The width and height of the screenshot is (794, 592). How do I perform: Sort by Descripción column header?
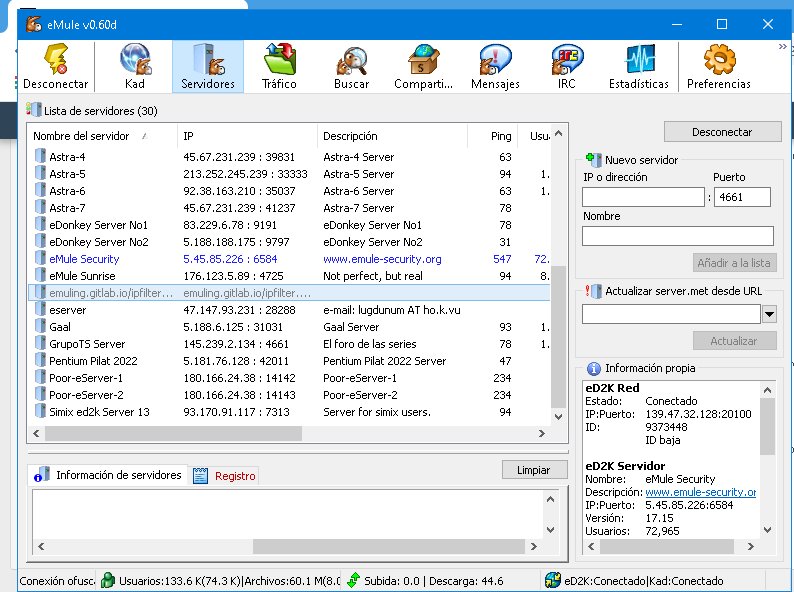tap(392, 136)
